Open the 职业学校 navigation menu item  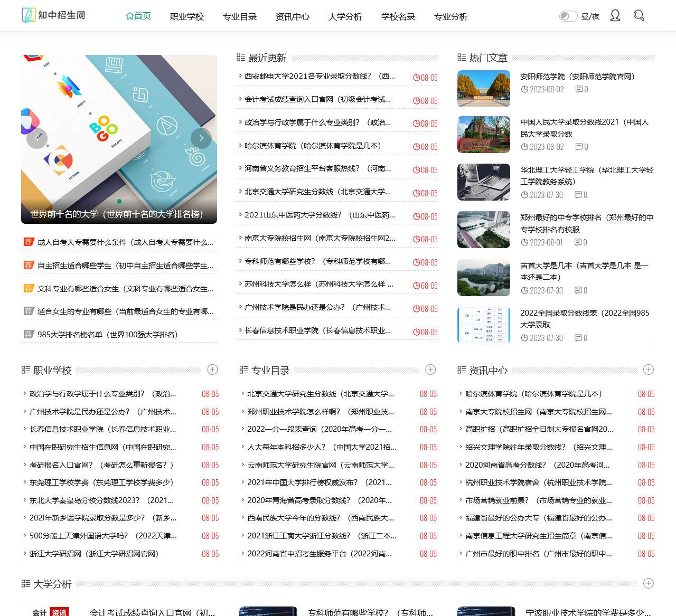(187, 16)
